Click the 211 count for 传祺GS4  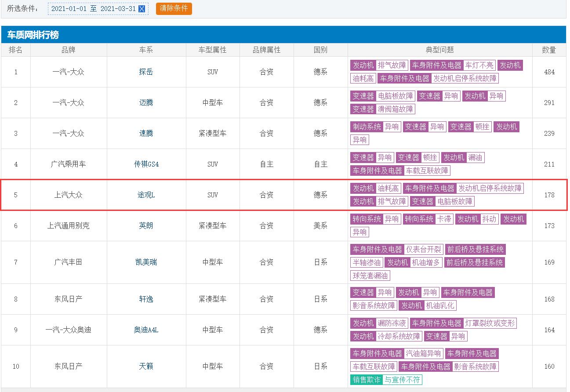coord(549,164)
